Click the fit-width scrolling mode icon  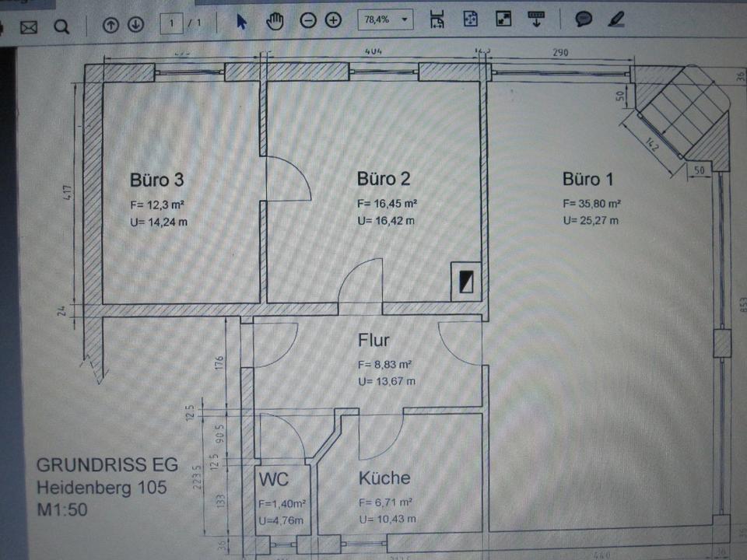tap(437, 20)
